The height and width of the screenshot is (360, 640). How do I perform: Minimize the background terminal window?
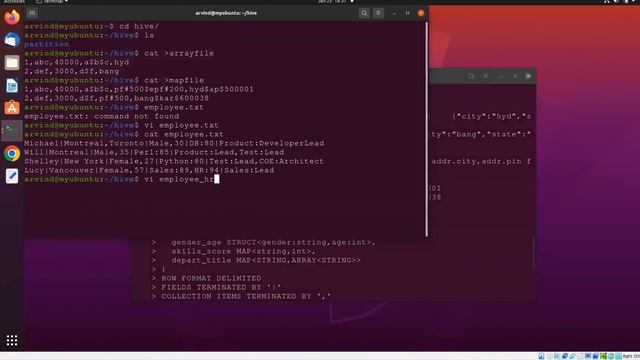click(502, 76)
